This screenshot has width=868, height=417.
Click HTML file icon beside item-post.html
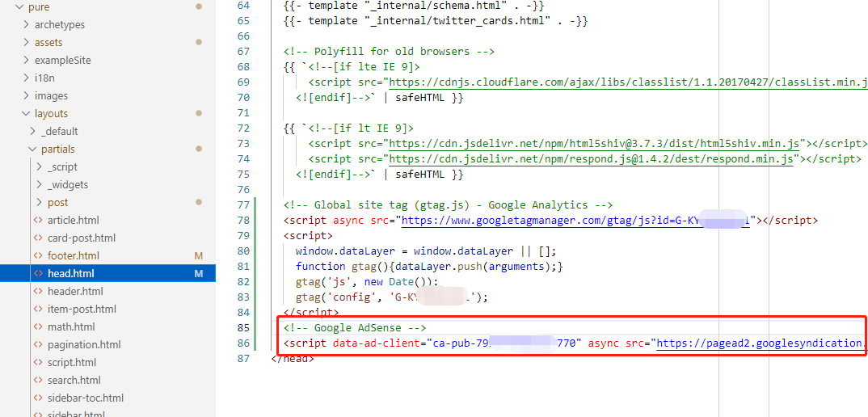point(38,309)
